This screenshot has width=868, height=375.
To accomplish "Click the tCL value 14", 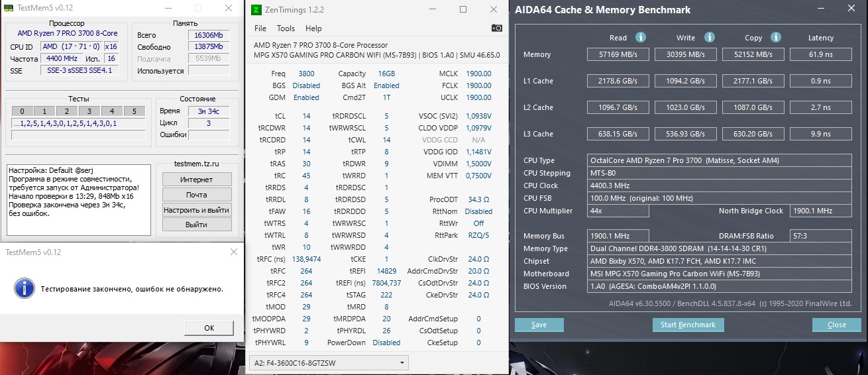I will [306, 116].
